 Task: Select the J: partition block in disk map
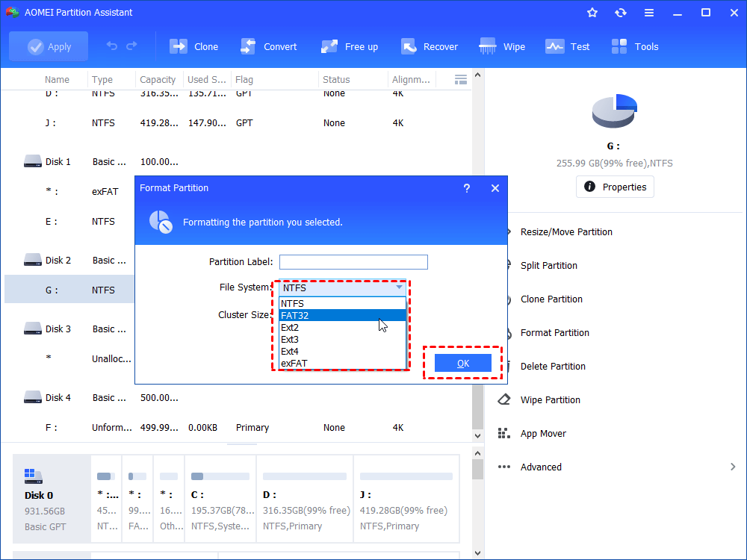coord(406,499)
